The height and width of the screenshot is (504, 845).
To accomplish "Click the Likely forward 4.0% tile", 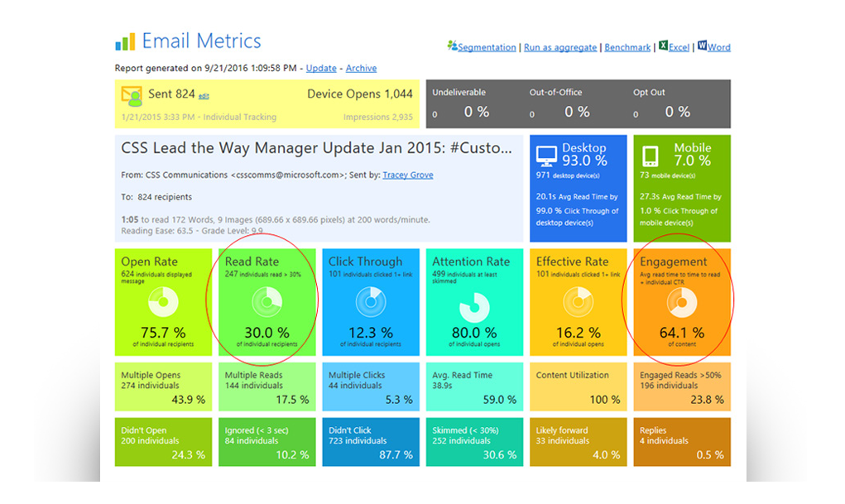I will pos(579,443).
